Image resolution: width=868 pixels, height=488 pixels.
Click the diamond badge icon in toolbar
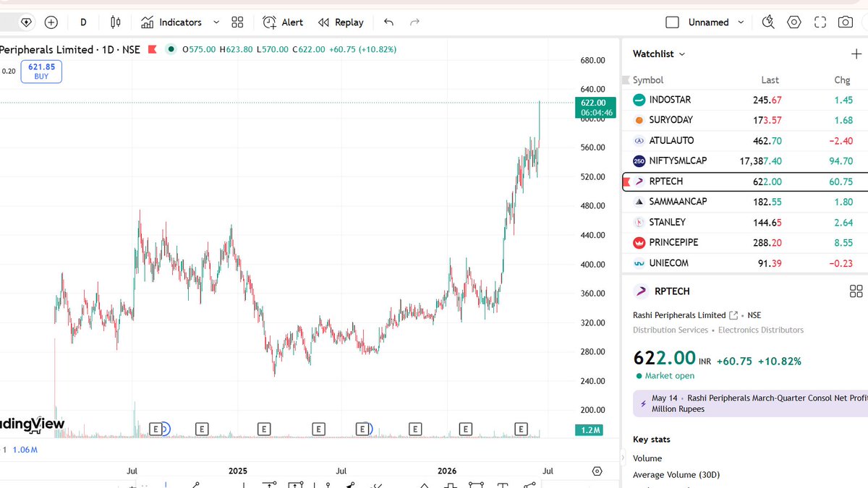[x=26, y=22]
